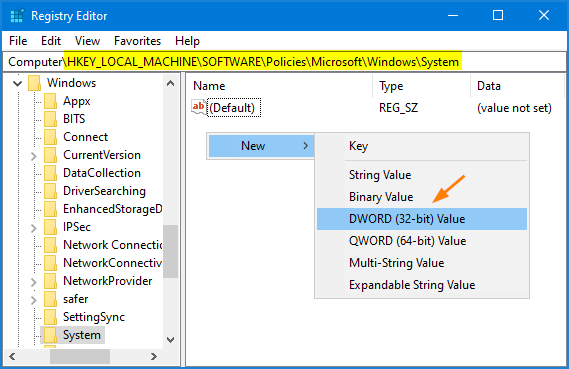This screenshot has width=569, height=369.
Task: Select the BITS tree key
Action: pyautogui.click(x=74, y=119)
